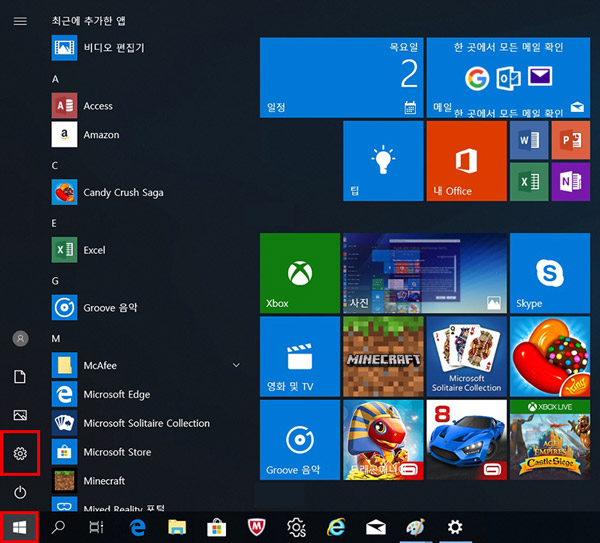
Task: Launch the Skype tile
Action: pyautogui.click(x=549, y=273)
